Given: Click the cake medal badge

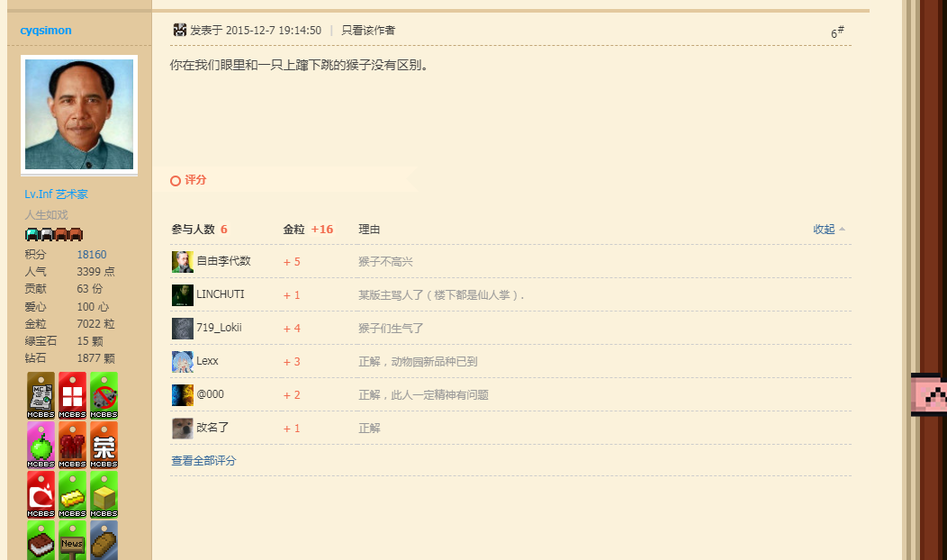Looking at the screenshot, I should pyautogui.click(x=41, y=540).
